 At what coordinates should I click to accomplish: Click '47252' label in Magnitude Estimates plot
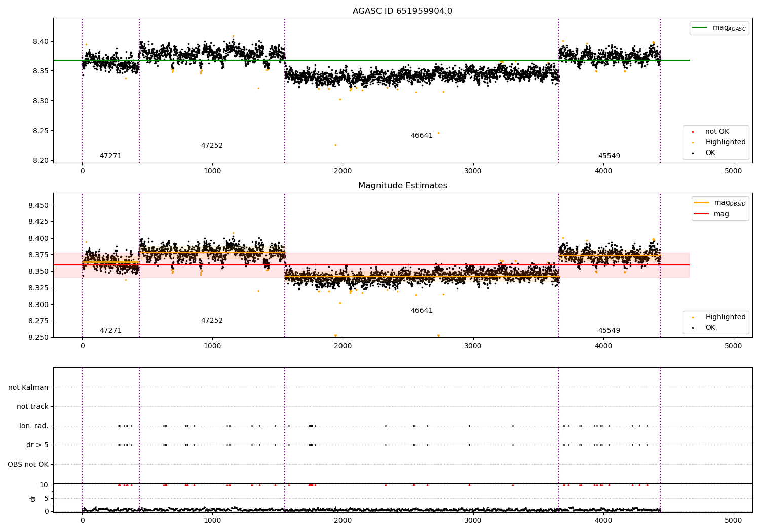[x=212, y=321]
